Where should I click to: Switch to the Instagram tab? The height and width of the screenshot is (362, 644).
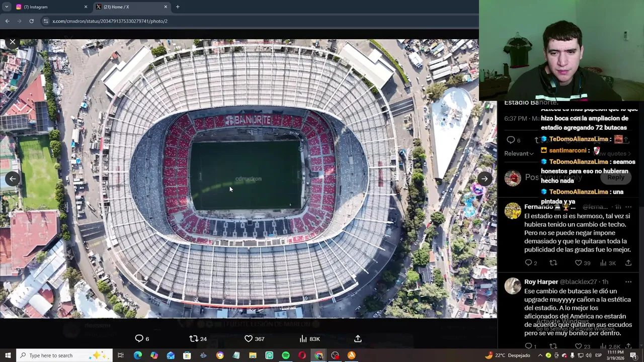click(50, 7)
